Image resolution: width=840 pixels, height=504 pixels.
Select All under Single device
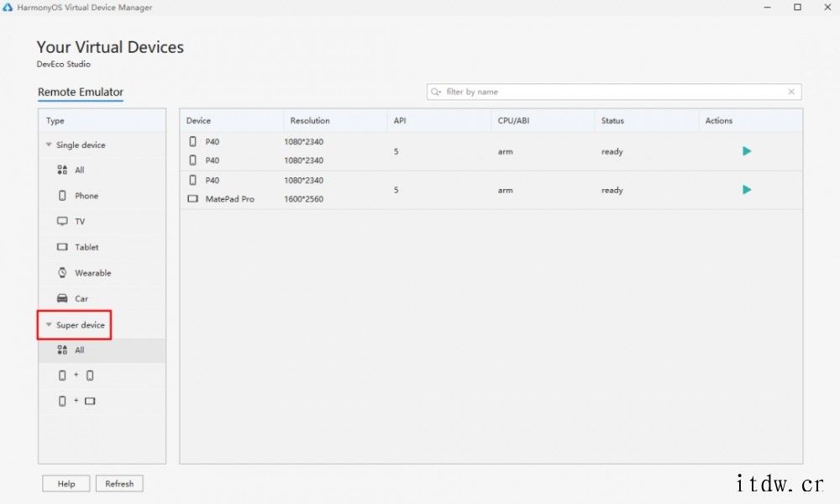[102, 171]
